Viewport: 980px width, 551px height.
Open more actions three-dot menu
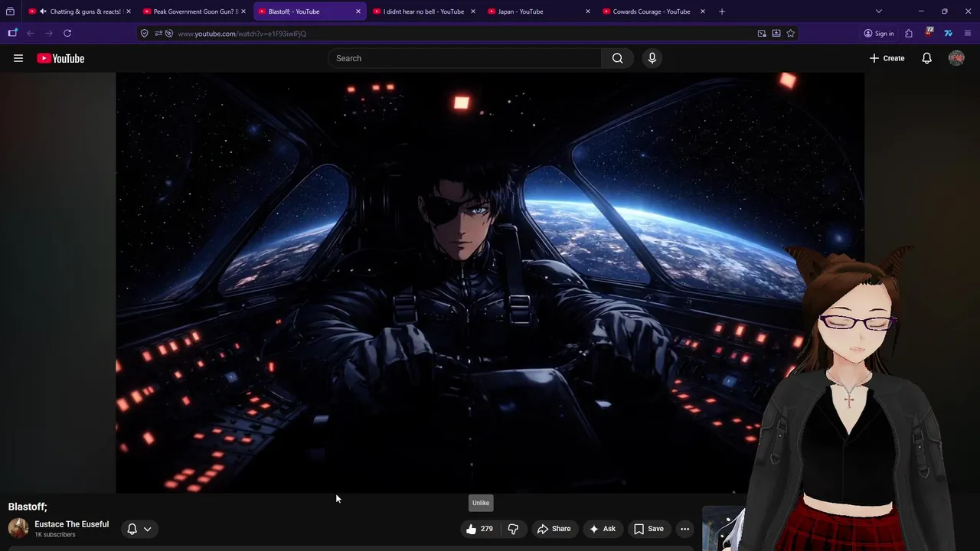pos(684,529)
